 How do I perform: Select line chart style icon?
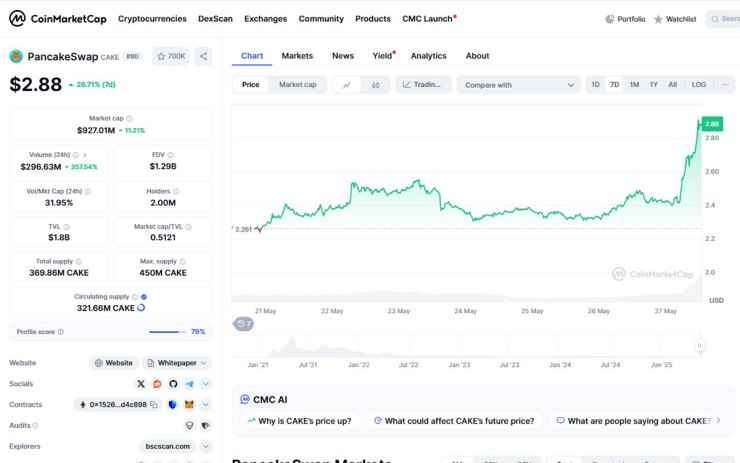click(x=347, y=85)
